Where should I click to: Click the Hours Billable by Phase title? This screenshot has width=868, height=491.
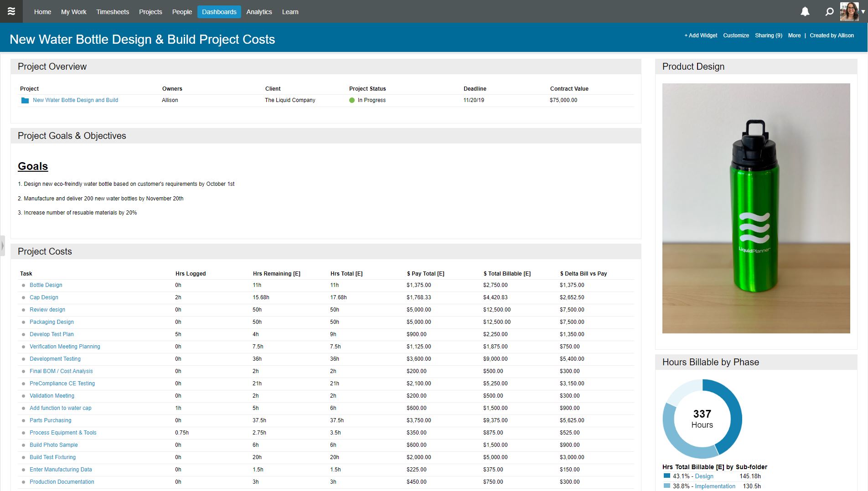click(711, 362)
